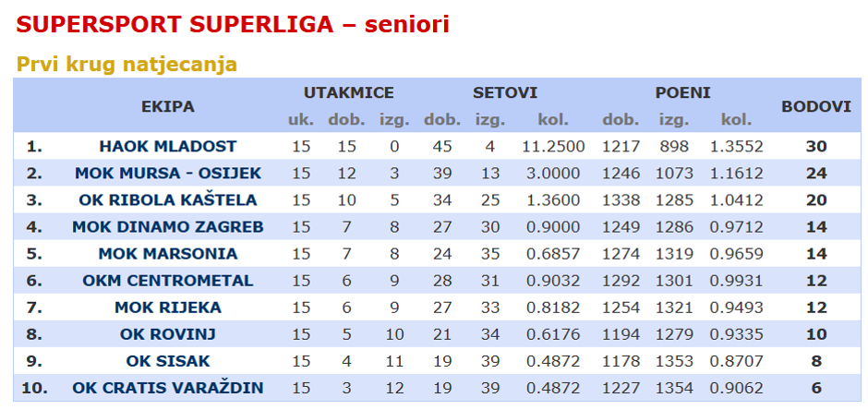Click the BODOVI column header
The image size is (868, 410).
816,106
